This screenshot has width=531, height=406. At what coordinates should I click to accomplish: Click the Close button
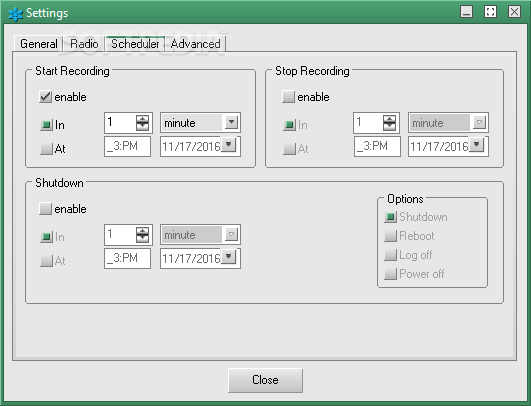tap(266, 380)
